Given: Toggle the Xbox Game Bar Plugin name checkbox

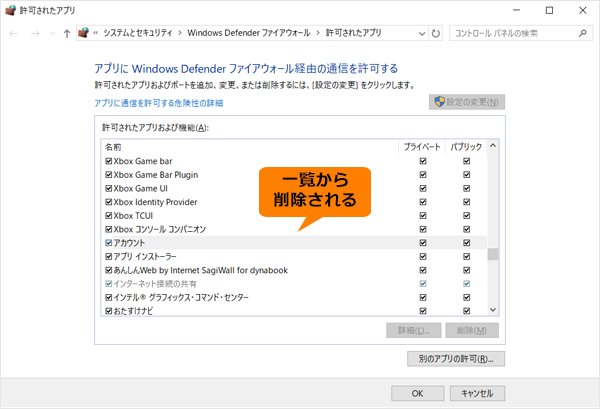Looking at the screenshot, I should [x=109, y=175].
